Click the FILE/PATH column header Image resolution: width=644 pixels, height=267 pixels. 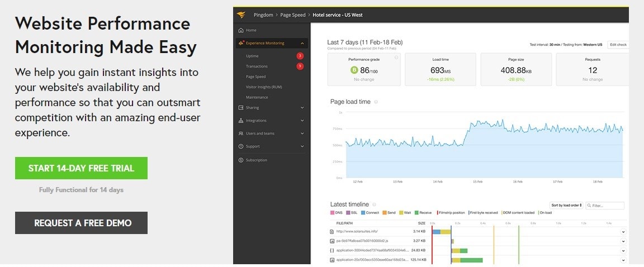(344, 223)
